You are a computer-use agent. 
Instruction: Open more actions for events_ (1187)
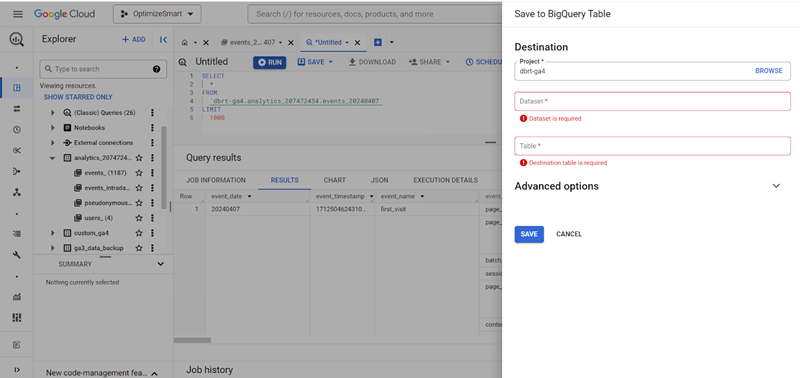coord(152,173)
